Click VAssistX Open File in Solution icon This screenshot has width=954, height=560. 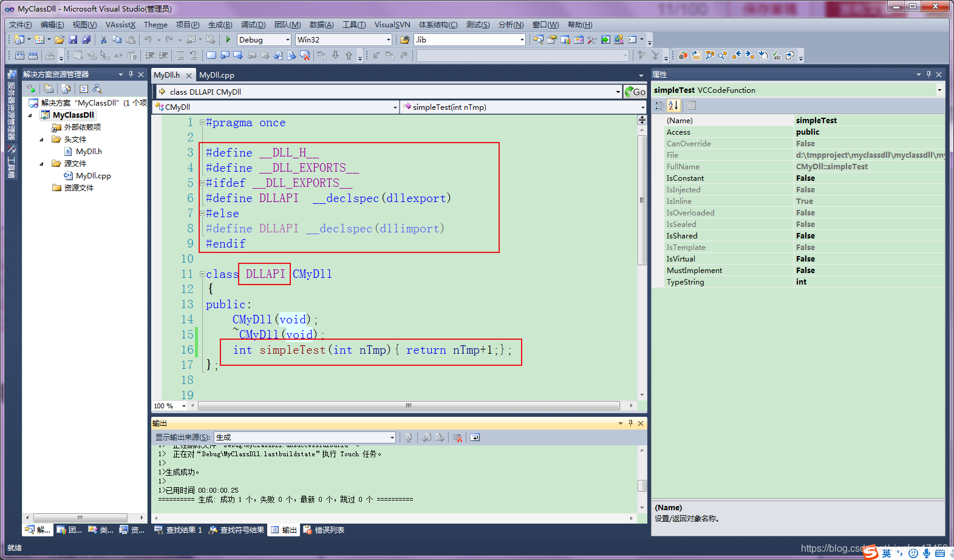tap(697, 55)
